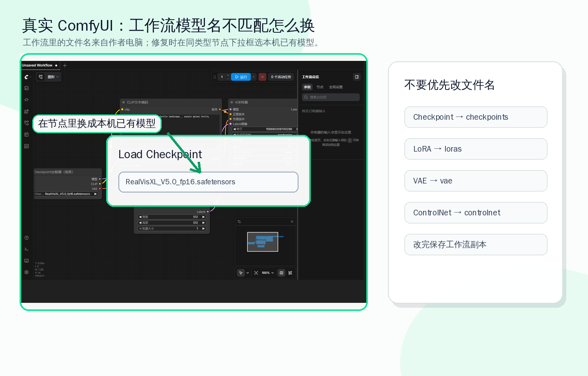Open the layout templates sidebar icon

[27, 134]
